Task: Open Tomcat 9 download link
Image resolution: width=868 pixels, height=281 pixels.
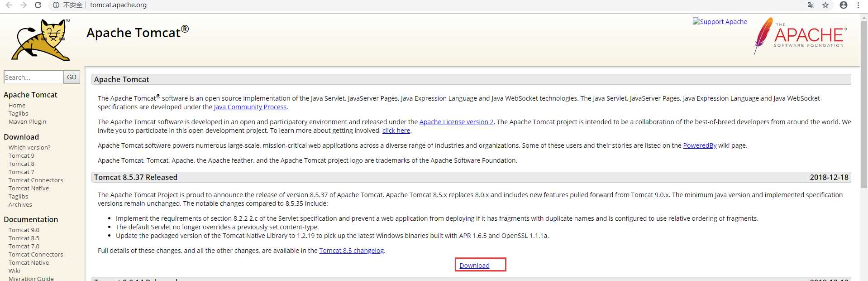Action: (21, 155)
